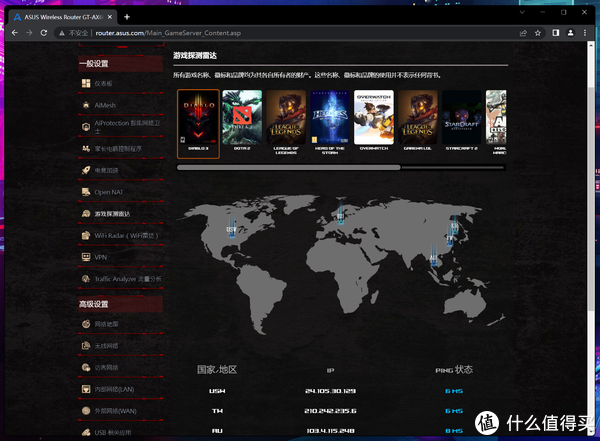Click the game list horizontal scrollbar
Screen dimensions: 600x441
pos(289,167)
